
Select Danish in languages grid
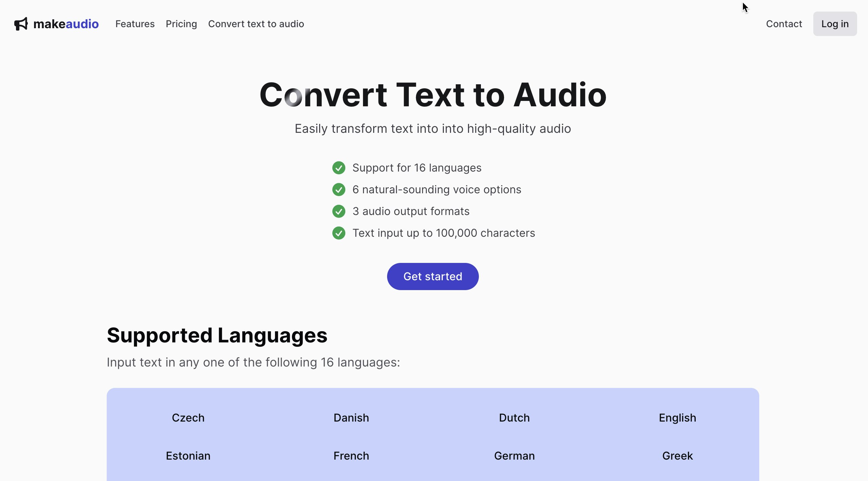351,418
